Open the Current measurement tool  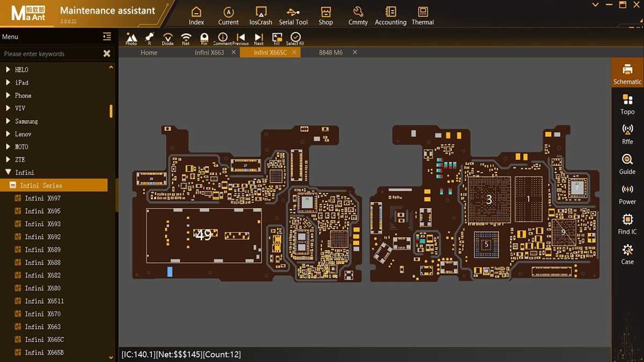[x=229, y=16]
